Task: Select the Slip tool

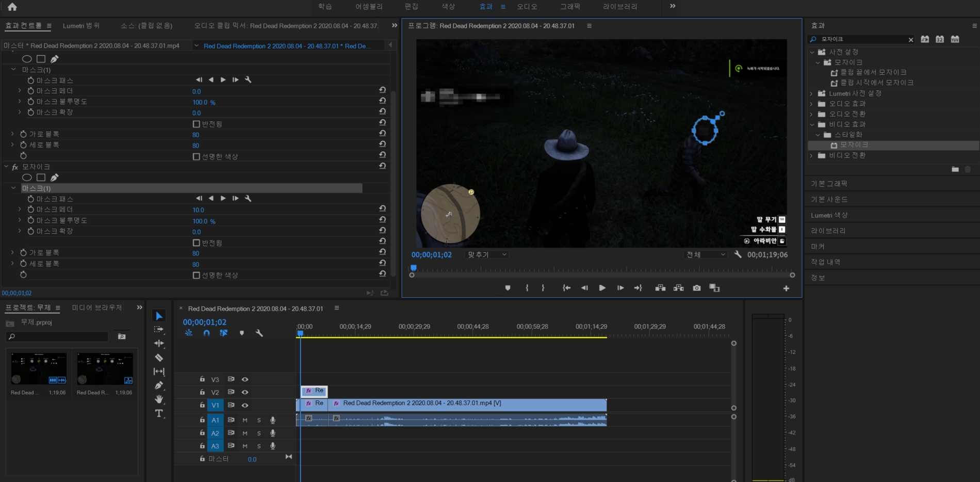Action: click(x=159, y=372)
